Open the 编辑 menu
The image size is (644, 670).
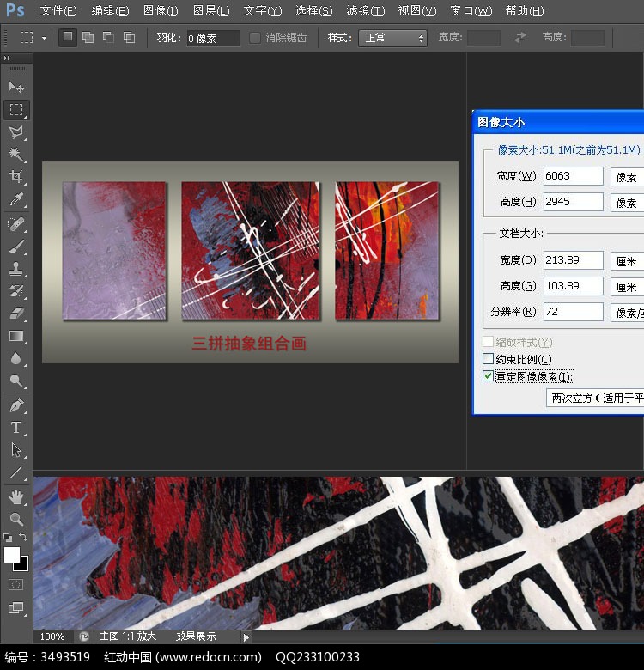[x=110, y=10]
